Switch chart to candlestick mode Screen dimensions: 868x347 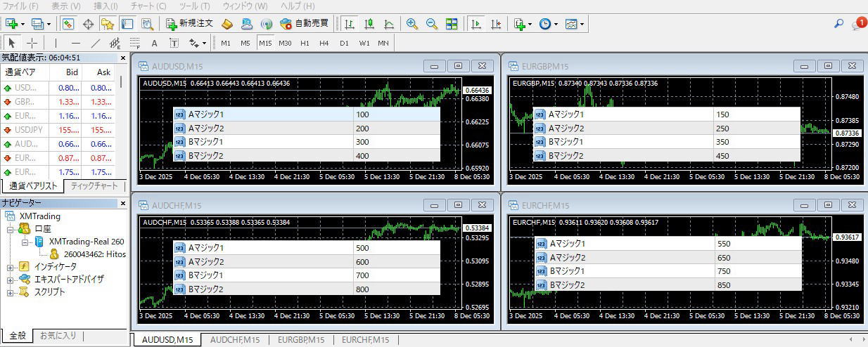click(x=369, y=24)
